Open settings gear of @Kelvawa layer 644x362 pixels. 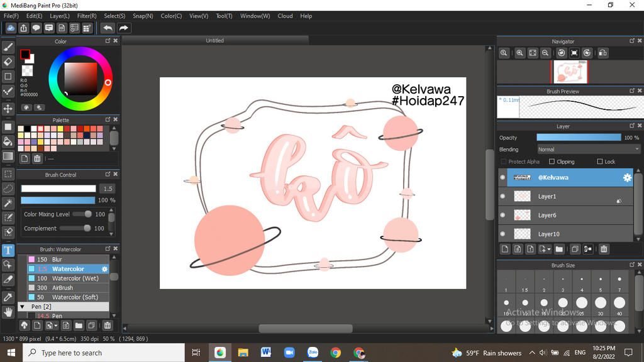pos(627,177)
